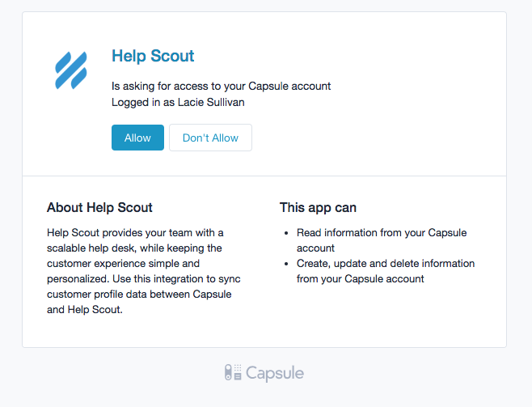Click the 'Create, update and delete' permission item

(385, 271)
